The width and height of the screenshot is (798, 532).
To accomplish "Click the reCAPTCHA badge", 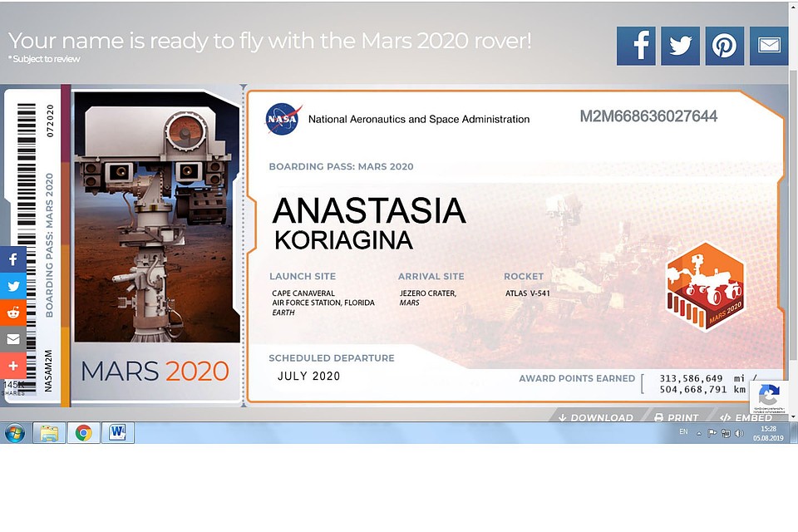I will (768, 397).
